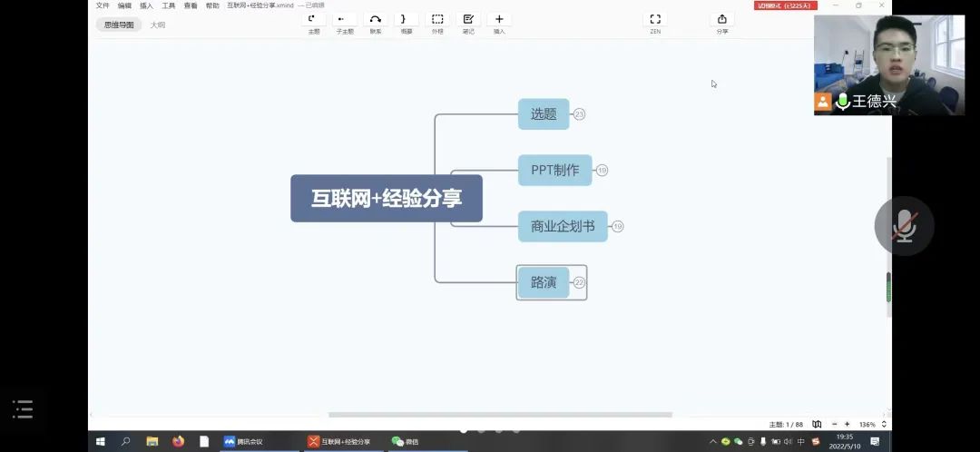Open 腾讯会议 from the taskbar
Image resolution: width=980 pixels, height=452 pixels.
click(x=245, y=441)
